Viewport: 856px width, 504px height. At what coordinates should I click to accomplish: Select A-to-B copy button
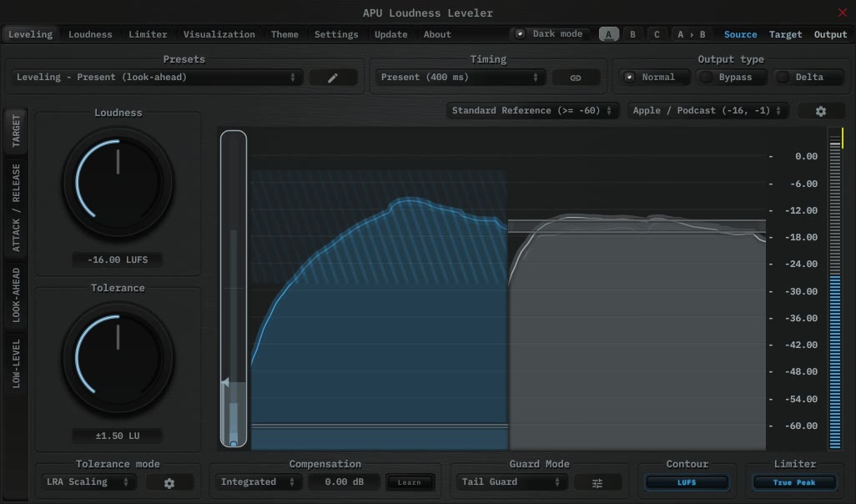tap(691, 34)
